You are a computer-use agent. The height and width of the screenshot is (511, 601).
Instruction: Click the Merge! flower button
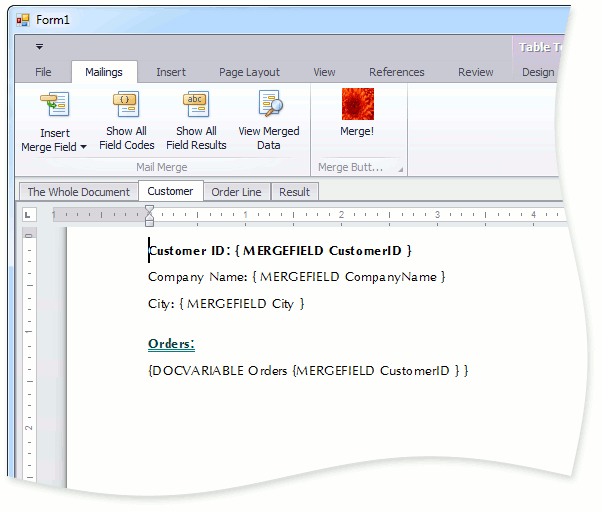tap(358, 104)
